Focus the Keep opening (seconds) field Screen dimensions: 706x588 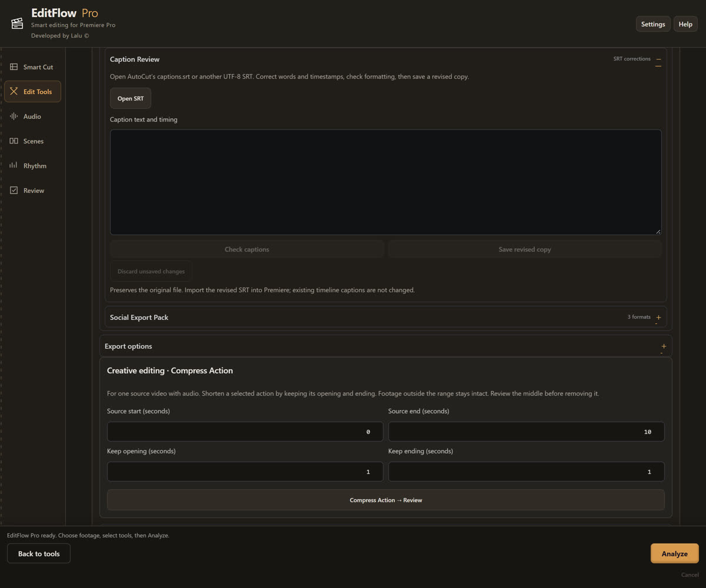245,472
